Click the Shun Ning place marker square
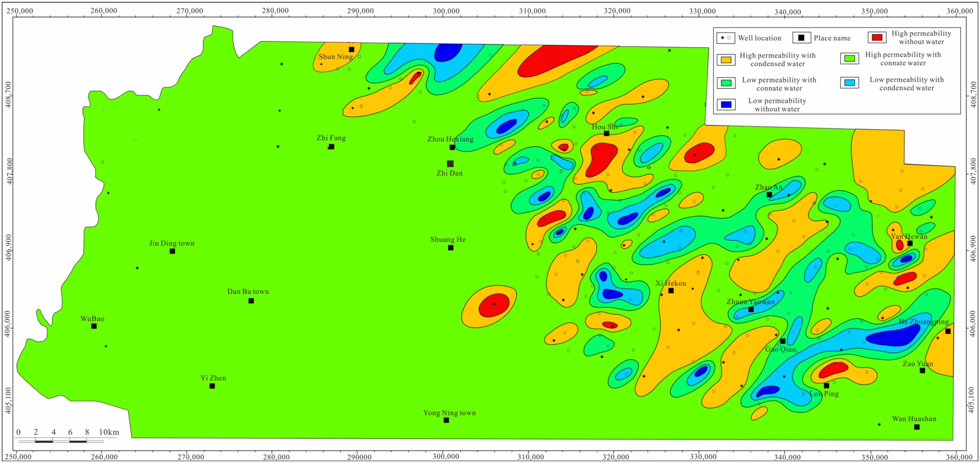 click(352, 50)
